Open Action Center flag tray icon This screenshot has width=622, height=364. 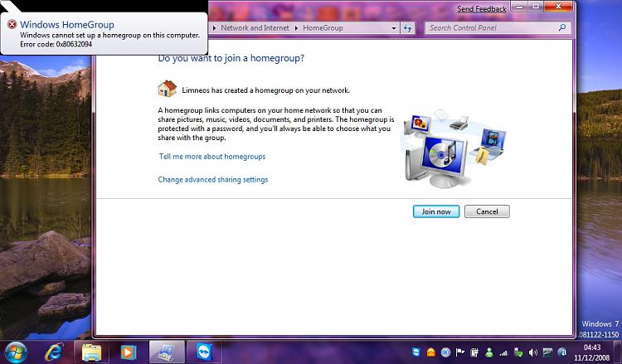point(460,352)
